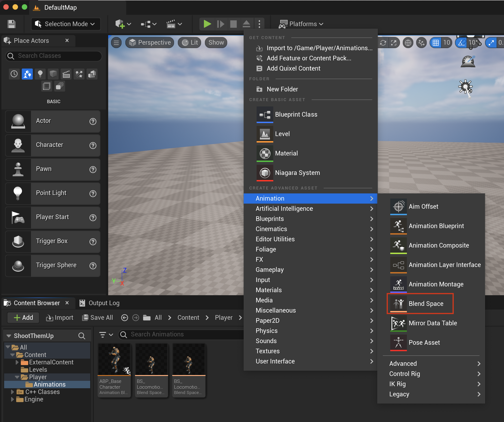The image size is (504, 422).
Task: Open the Platforms dropdown
Action: 301,24
